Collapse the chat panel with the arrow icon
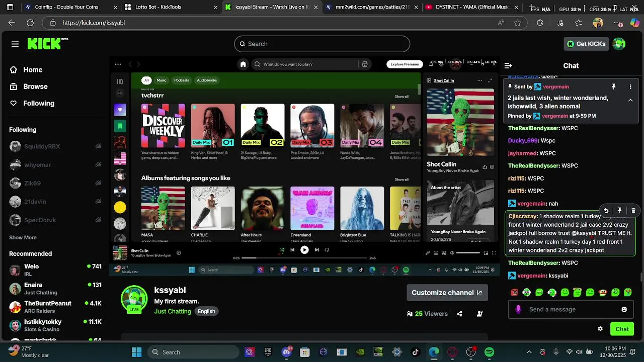 tap(508, 65)
